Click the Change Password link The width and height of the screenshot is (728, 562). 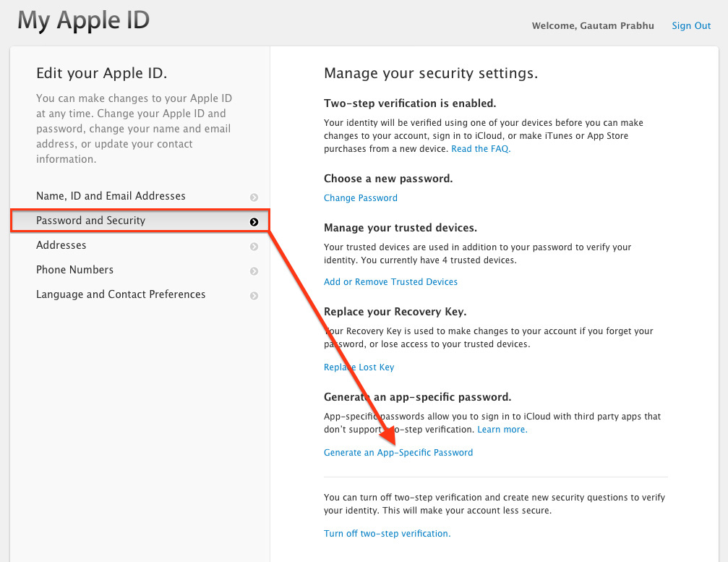[x=360, y=198]
